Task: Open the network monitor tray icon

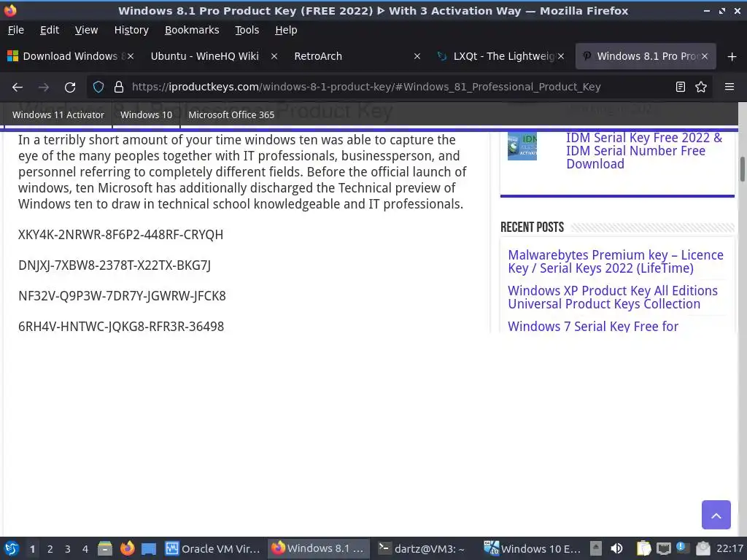Action: coord(664,548)
